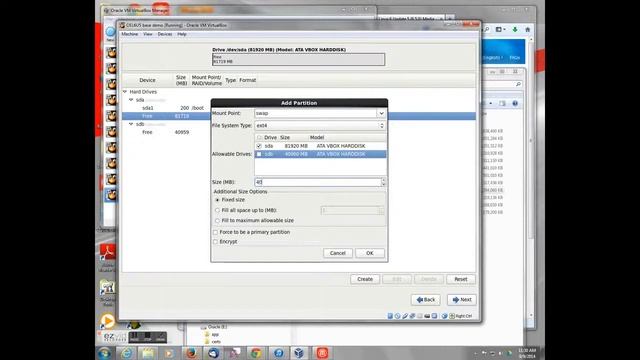Screen dimensions: 640x360
Task: Select the Fixed size radio option
Action: pyautogui.click(x=217, y=200)
